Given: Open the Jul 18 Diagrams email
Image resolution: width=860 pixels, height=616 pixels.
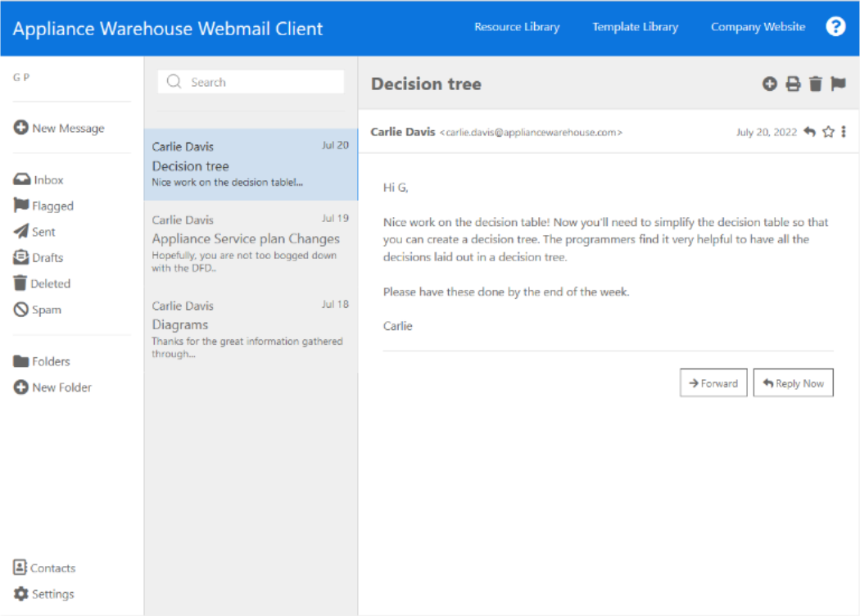Looking at the screenshot, I should click(251, 329).
